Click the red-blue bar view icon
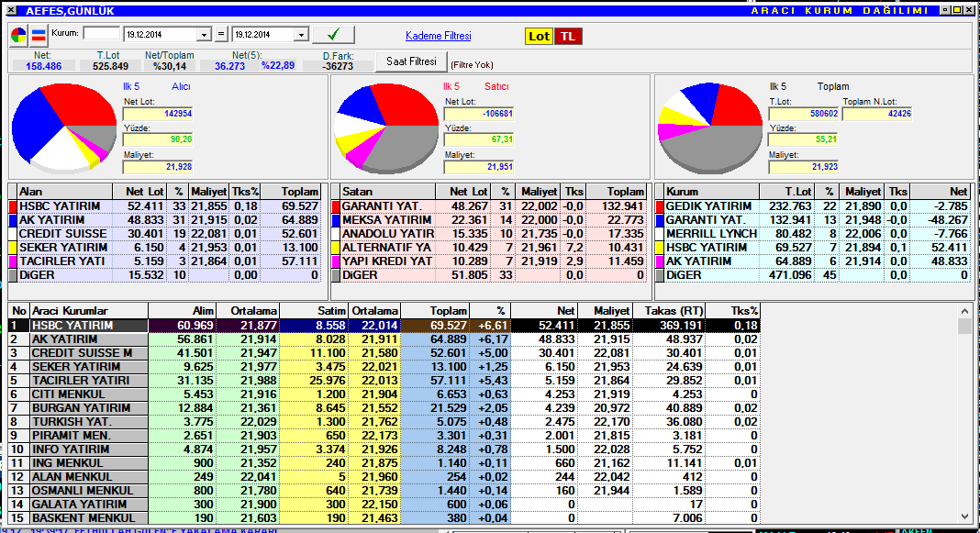This screenshot has width=980, height=533. tap(39, 36)
